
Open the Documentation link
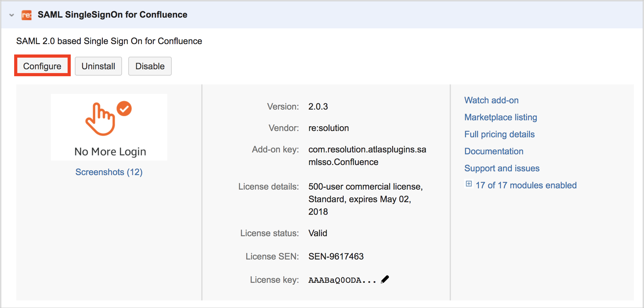pyautogui.click(x=494, y=151)
